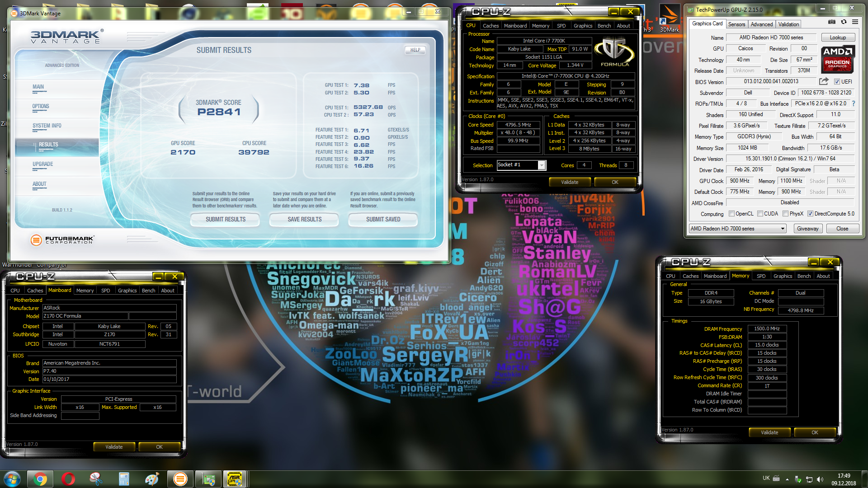
Task: Click the orange Futuremark taskbar icon
Action: 180,479
